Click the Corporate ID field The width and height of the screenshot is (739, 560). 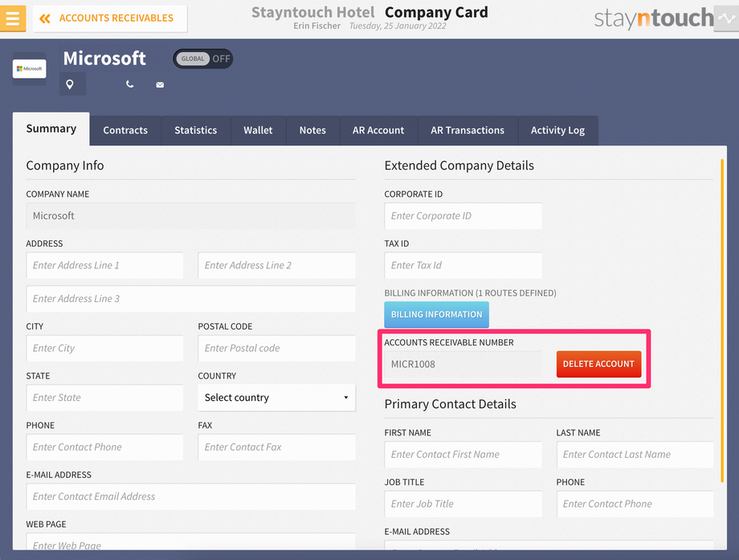[463, 216]
